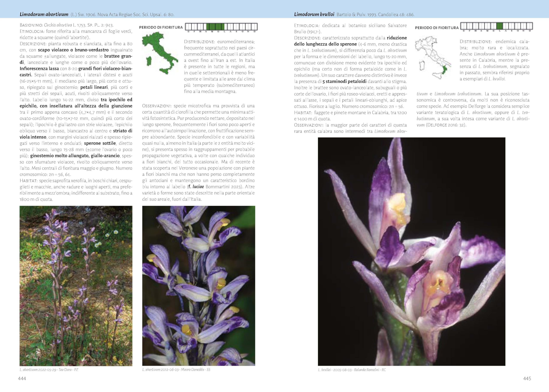Click caption 'L. abortivum 2022-05-29 - Teo Dura - PZ'

tap(49, 369)
